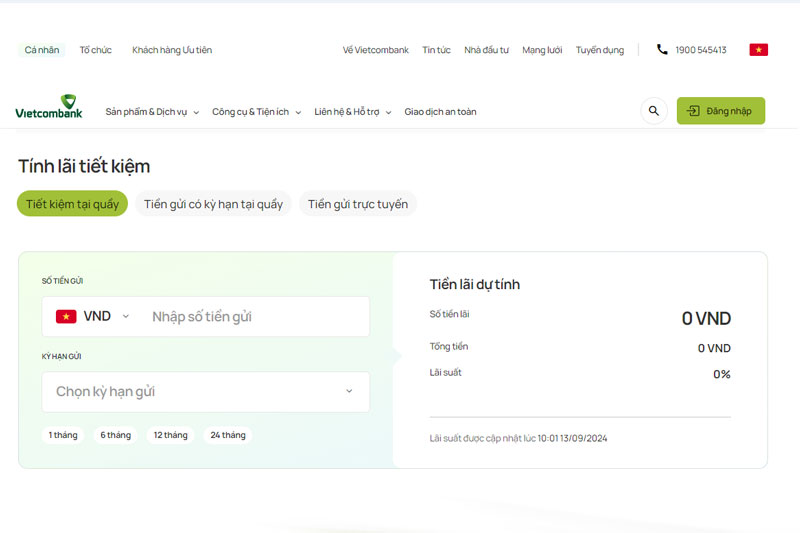Open the Chọn kỳ hạn gửi dropdown
The width and height of the screenshot is (800, 533).
[206, 392]
